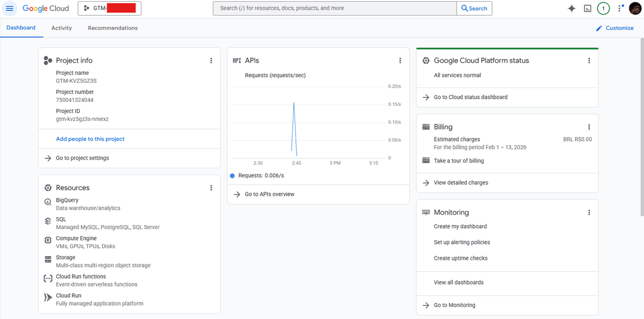Open the user account avatar
Screen dimensions: 644x319
click(x=635, y=8)
